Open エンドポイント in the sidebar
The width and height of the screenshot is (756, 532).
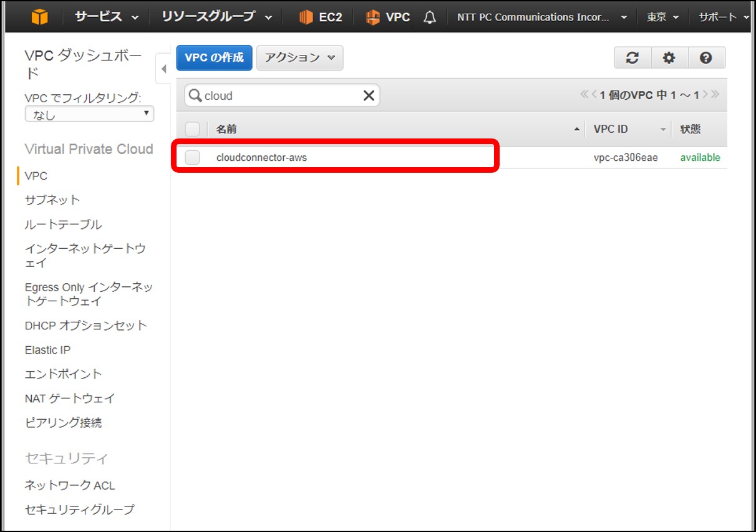click(63, 374)
